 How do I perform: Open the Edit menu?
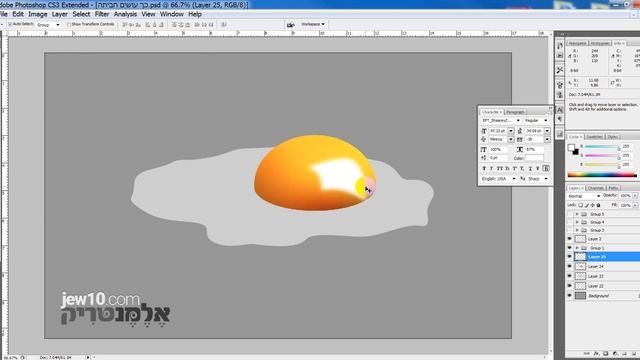(18, 14)
